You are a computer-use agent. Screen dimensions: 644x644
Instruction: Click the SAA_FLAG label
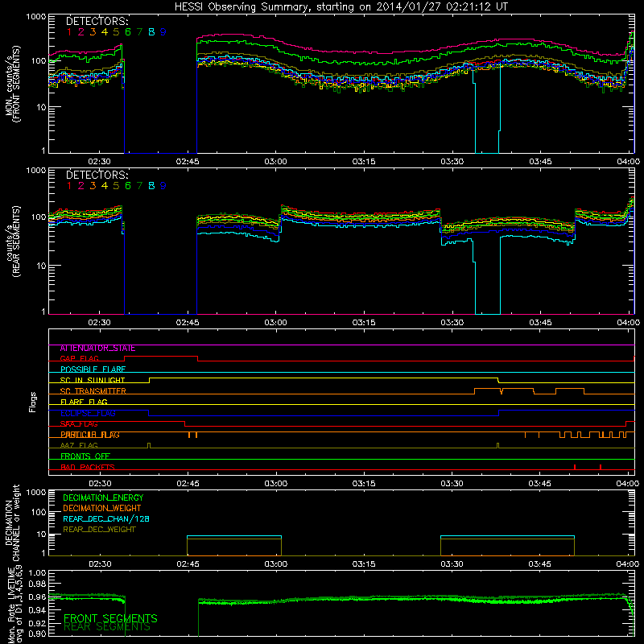[79, 424]
